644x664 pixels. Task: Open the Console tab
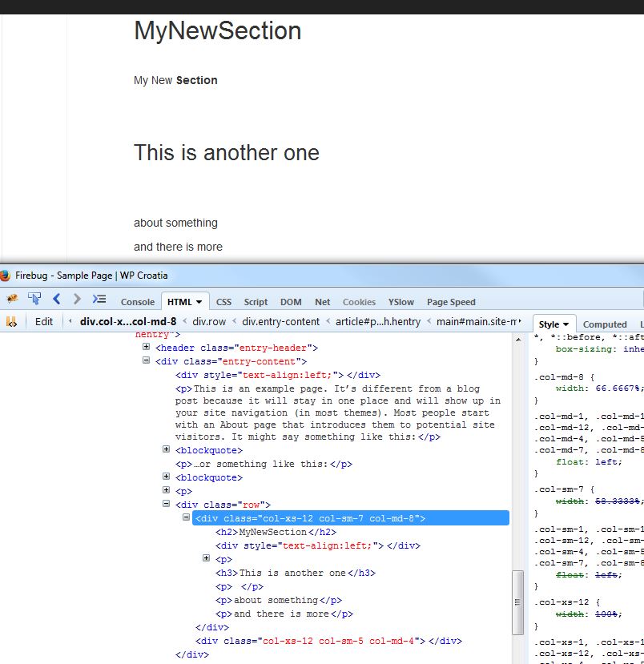[x=138, y=302]
